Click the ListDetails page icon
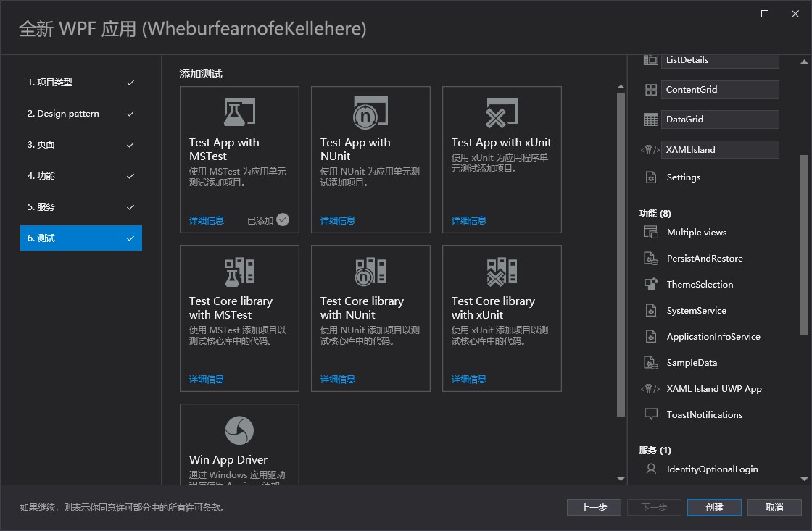The image size is (812, 531). coord(651,60)
